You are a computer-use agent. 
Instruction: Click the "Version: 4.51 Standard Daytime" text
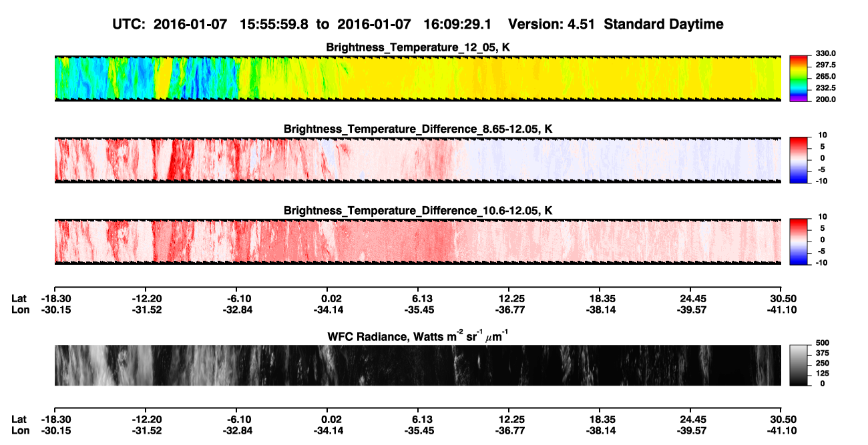[x=616, y=25]
